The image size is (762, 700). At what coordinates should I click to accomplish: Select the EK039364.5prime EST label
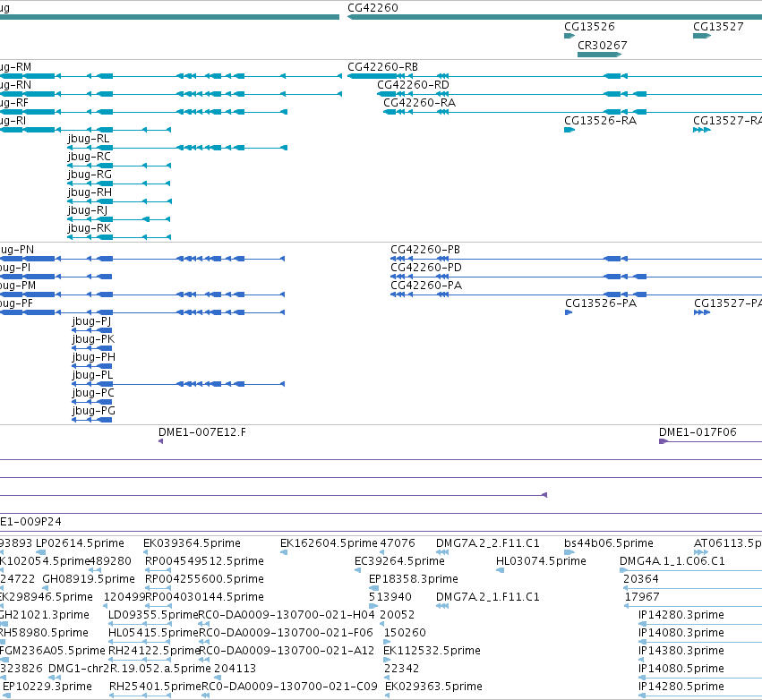pos(192,543)
